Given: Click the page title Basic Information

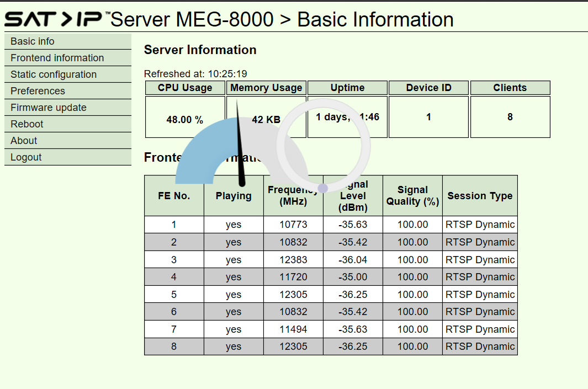Looking at the screenshot, I should [x=375, y=19].
